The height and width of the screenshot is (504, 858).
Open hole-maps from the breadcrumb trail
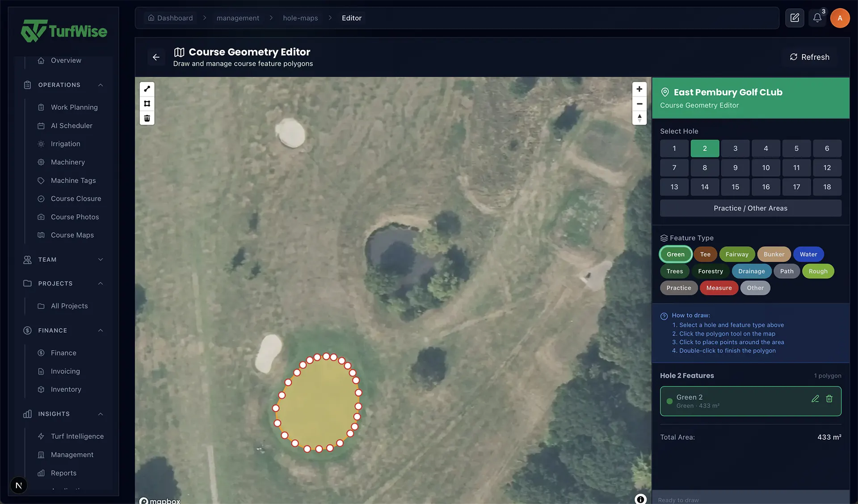300,18
